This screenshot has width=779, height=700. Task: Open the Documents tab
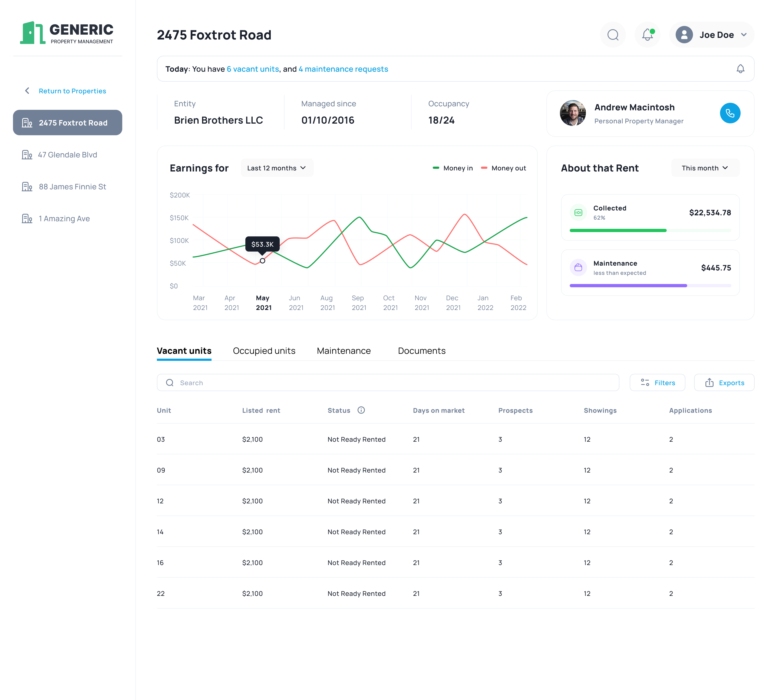(421, 351)
